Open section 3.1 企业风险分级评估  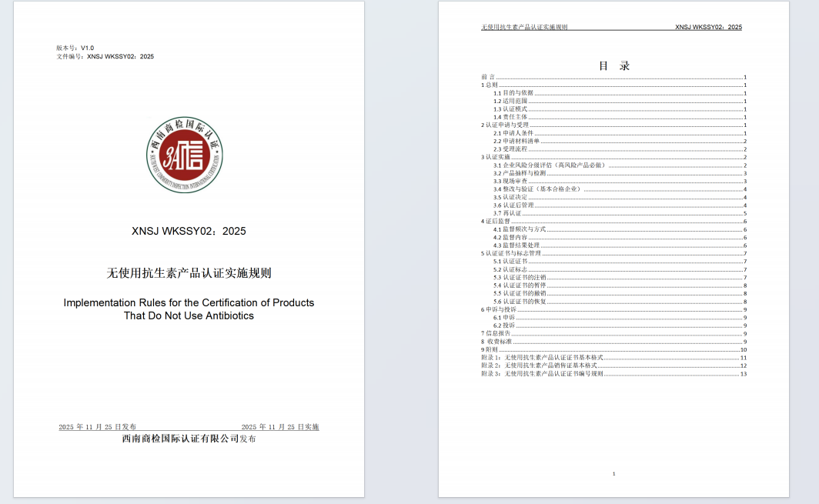[550, 165]
